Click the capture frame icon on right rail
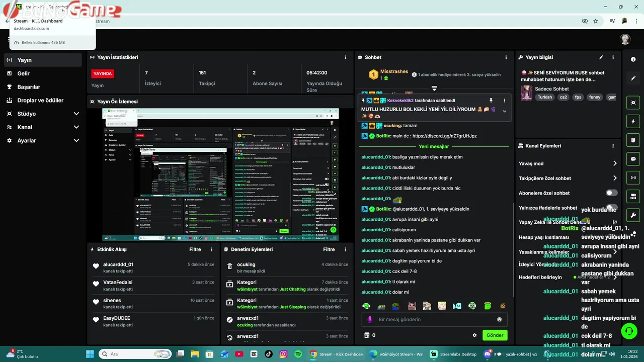 (x=633, y=103)
